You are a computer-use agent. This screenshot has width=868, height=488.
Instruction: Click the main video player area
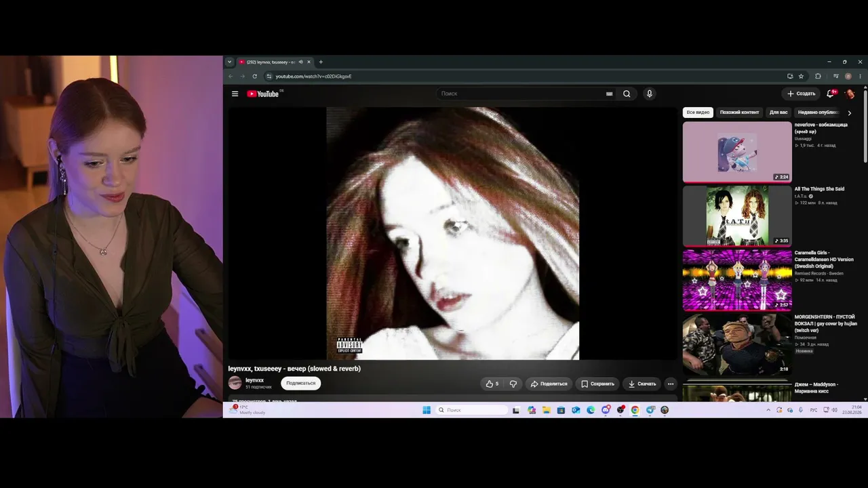point(452,233)
